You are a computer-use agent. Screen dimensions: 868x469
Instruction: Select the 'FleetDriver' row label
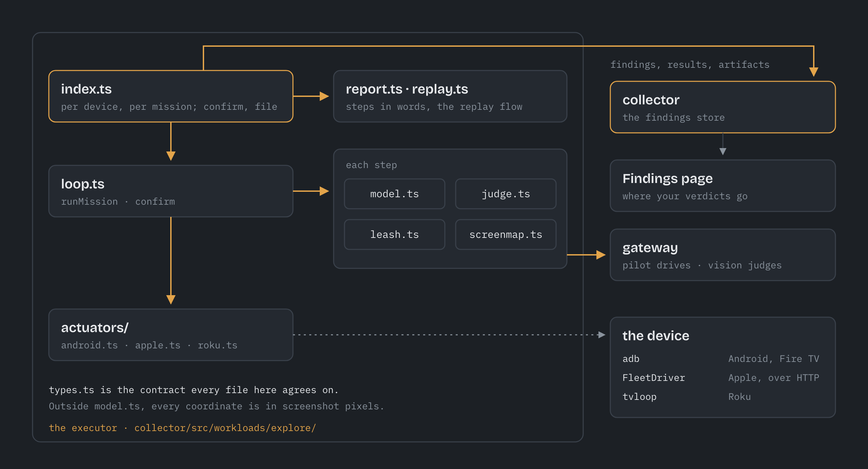coord(654,378)
